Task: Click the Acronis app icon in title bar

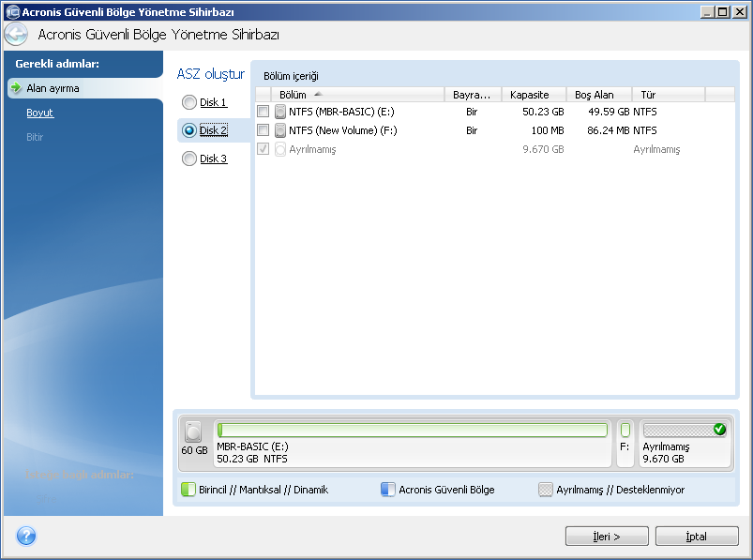Action: tap(13, 11)
